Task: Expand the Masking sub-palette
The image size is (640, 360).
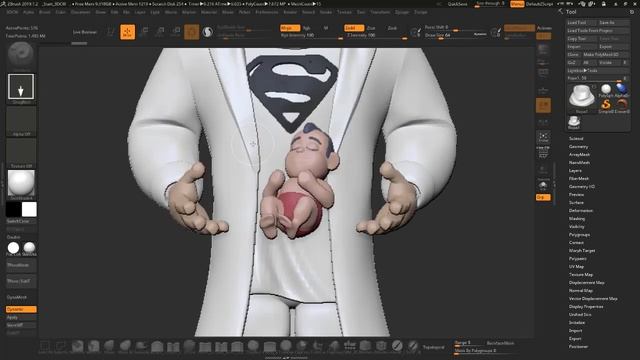Action: click(x=577, y=218)
